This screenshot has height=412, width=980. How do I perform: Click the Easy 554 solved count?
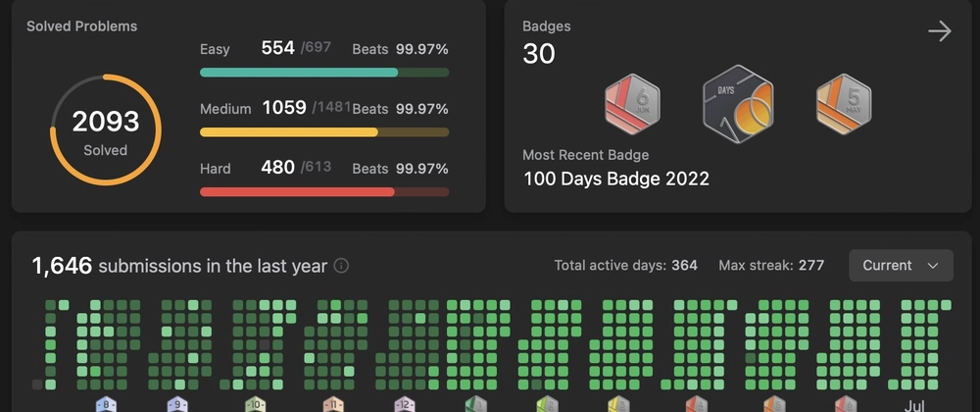[x=277, y=47]
